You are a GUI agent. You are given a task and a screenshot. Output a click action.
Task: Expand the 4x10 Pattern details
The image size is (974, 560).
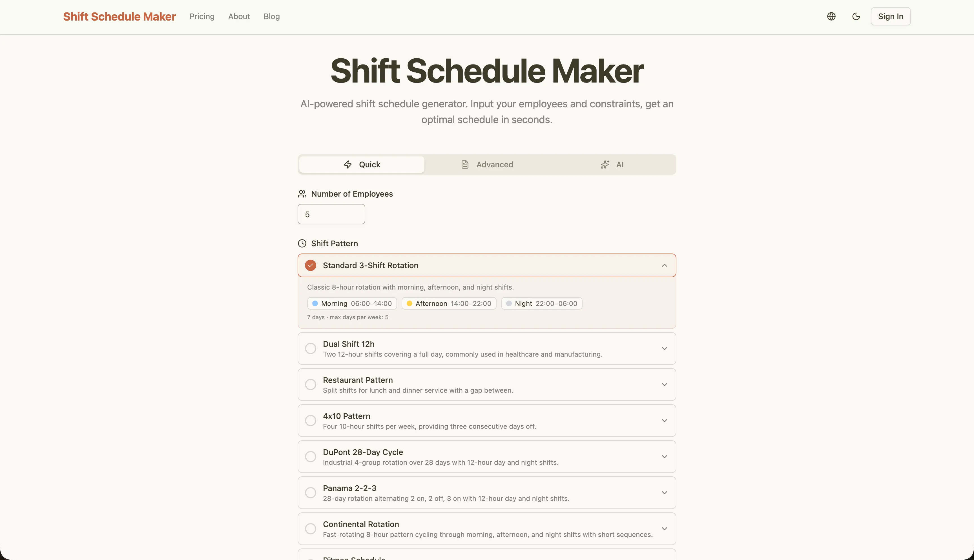pos(664,420)
